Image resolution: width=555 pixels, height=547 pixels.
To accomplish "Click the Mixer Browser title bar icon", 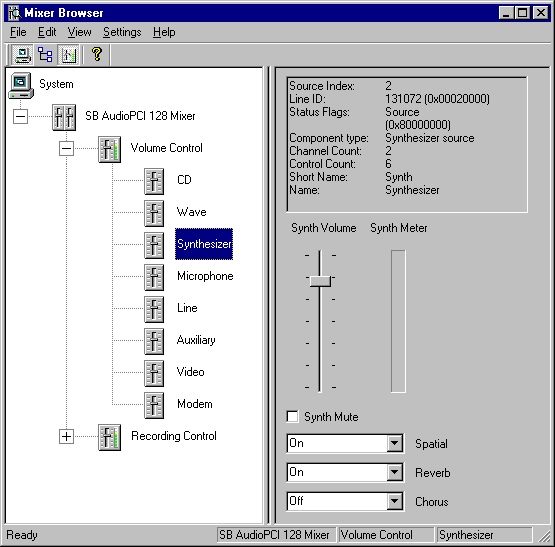I will click(15, 13).
